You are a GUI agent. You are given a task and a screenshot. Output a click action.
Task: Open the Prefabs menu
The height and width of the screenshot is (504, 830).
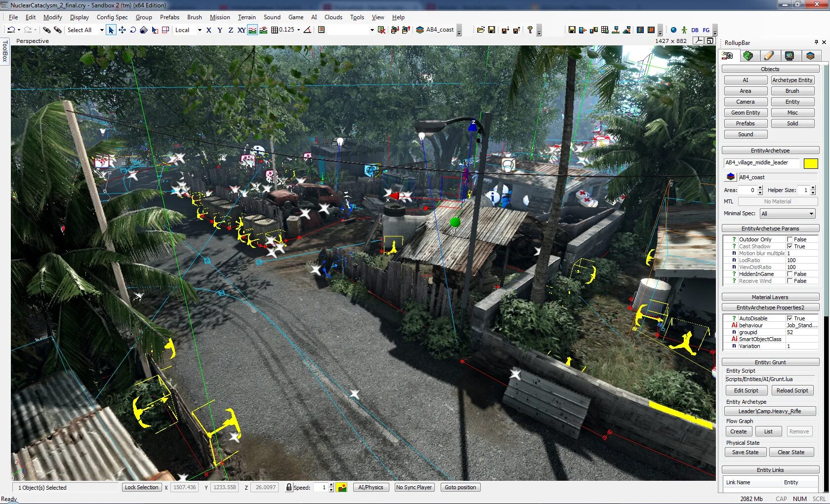[169, 17]
